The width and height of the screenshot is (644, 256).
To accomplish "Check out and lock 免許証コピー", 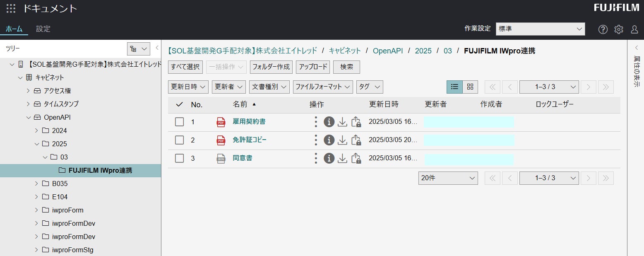I will pyautogui.click(x=356, y=140).
